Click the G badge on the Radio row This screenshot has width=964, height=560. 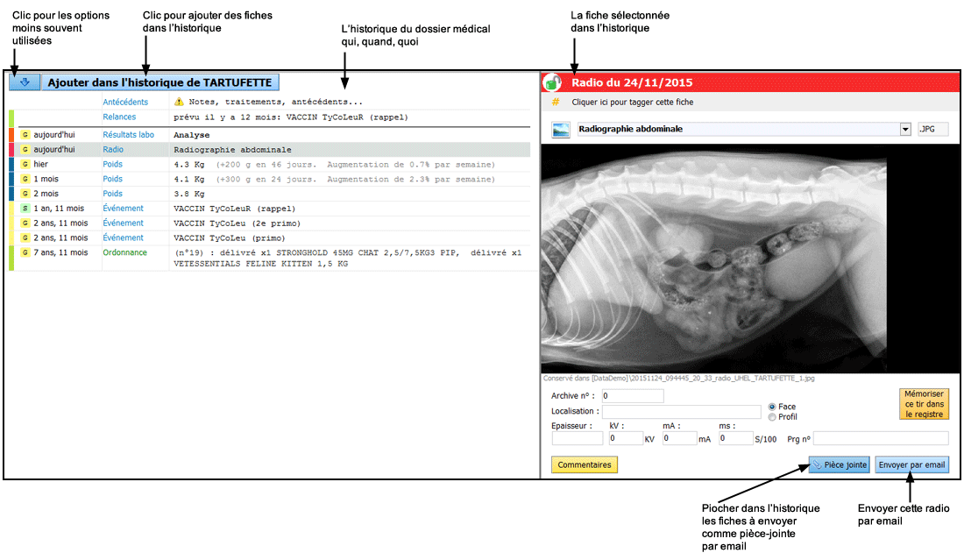coord(25,149)
